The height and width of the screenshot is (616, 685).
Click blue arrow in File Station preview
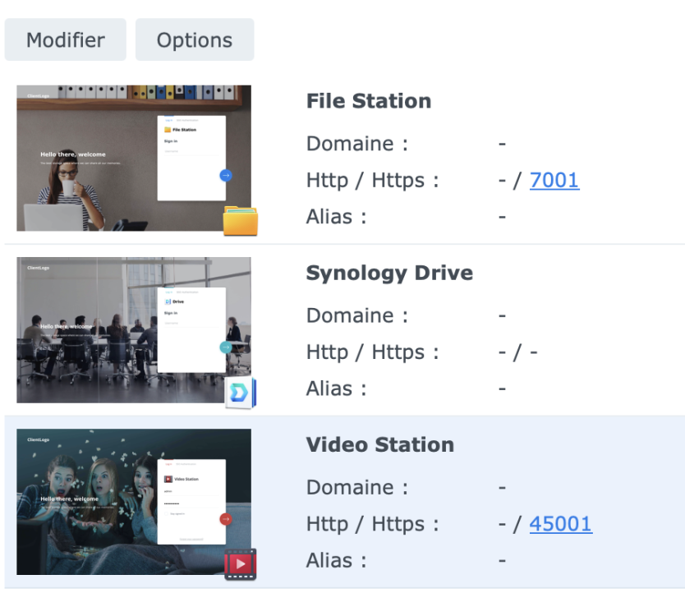tap(226, 175)
